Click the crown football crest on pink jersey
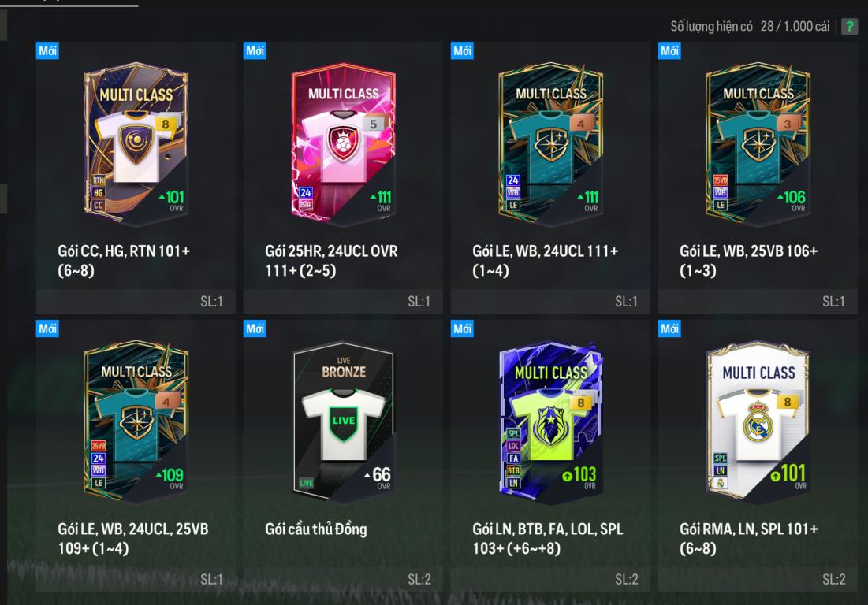Image resolution: width=868 pixels, height=605 pixels. 343,143
